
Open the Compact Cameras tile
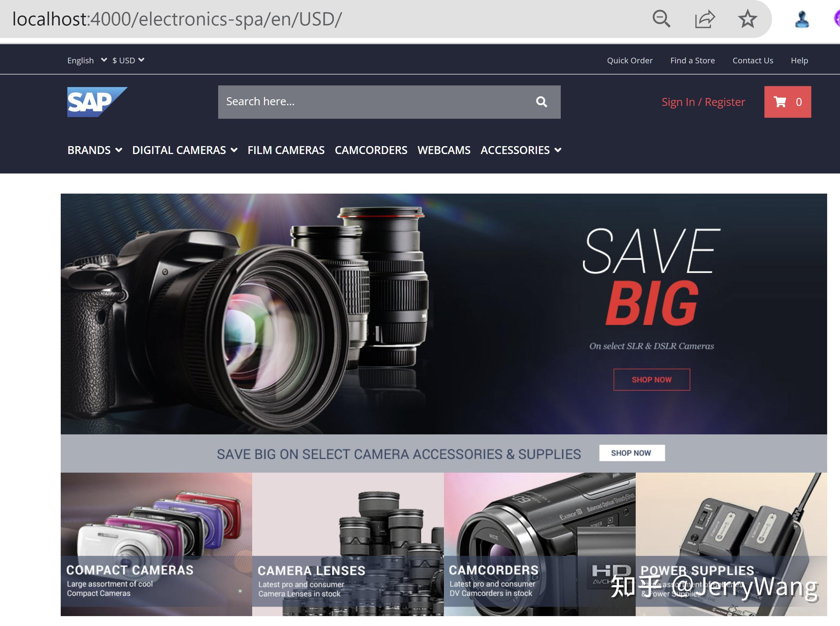click(156, 544)
